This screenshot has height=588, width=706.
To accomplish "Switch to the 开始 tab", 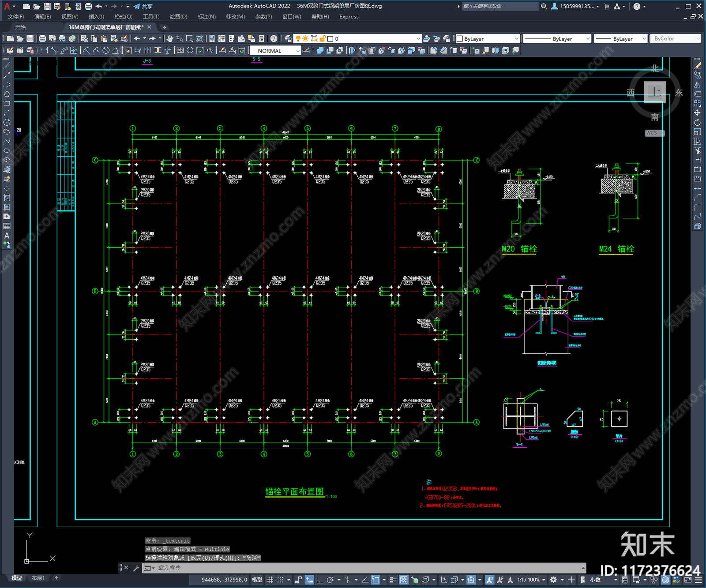I will 20,27.
